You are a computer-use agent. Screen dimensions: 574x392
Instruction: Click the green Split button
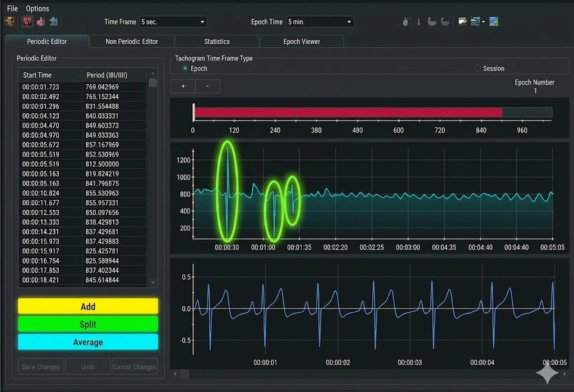(88, 324)
